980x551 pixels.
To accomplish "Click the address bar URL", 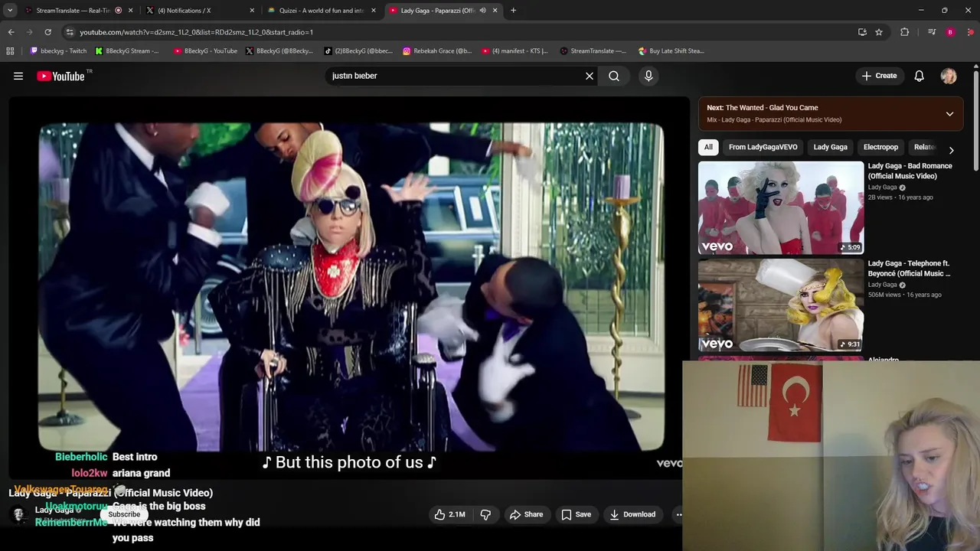I will click(x=196, y=32).
